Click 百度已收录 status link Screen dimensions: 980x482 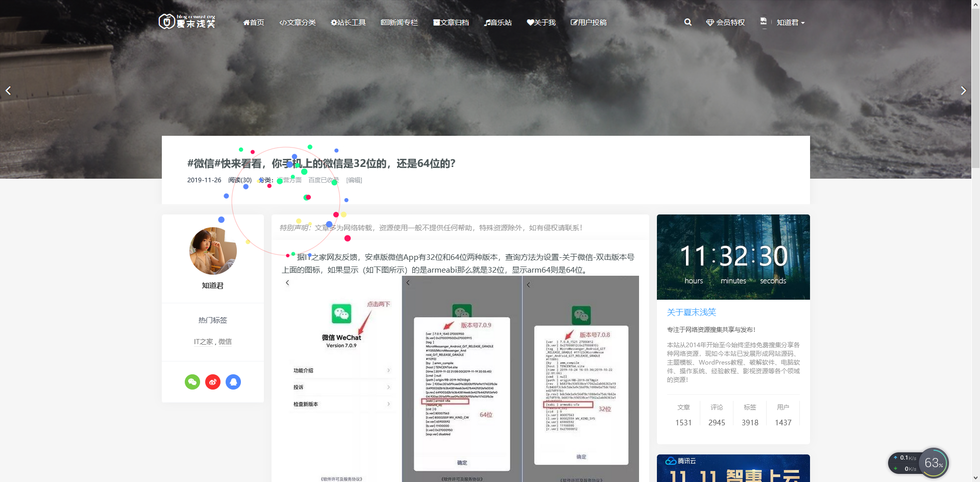324,180
